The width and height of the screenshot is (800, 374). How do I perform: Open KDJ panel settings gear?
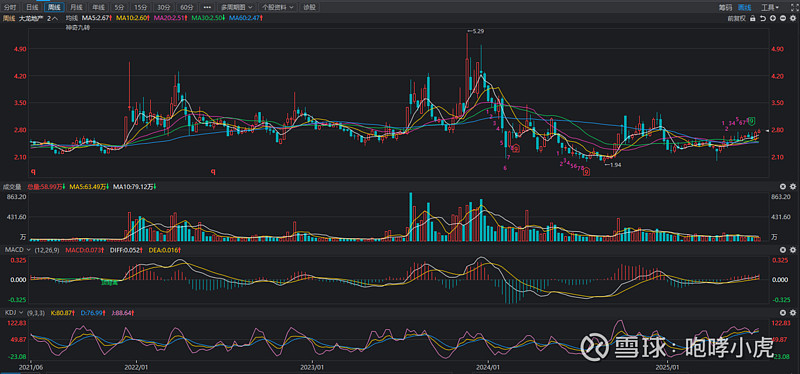[x=792, y=312]
